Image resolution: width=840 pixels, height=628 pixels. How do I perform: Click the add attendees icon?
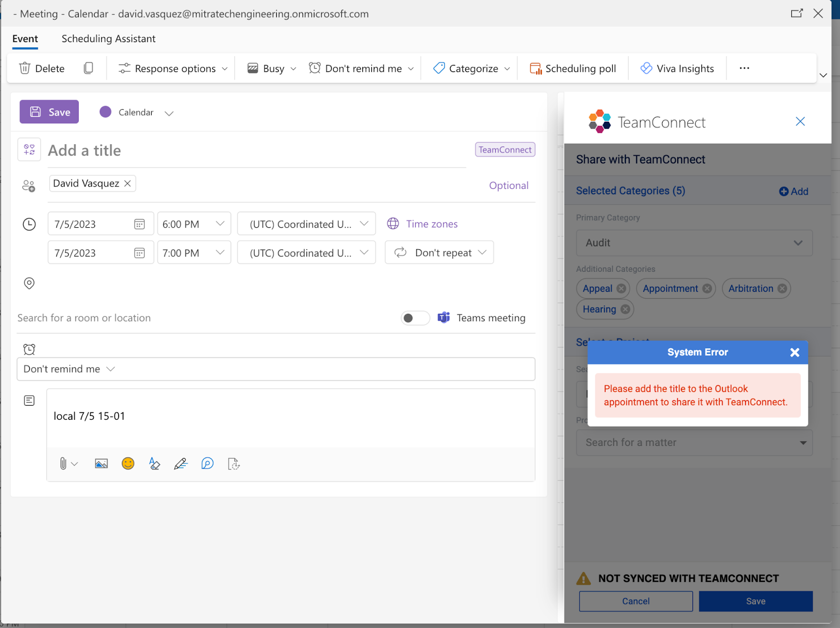pos(29,186)
